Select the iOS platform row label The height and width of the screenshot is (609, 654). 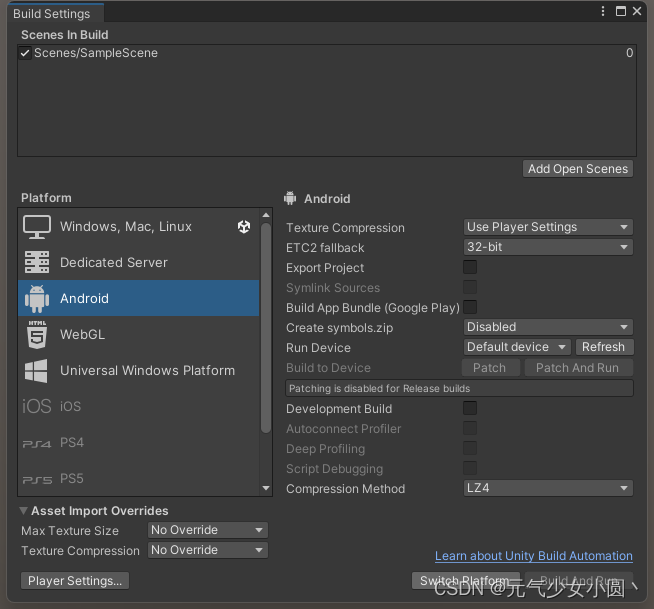(x=70, y=406)
